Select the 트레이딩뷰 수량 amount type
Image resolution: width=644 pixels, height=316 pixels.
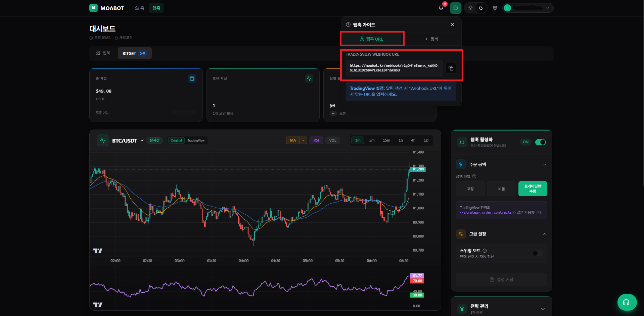(533, 189)
